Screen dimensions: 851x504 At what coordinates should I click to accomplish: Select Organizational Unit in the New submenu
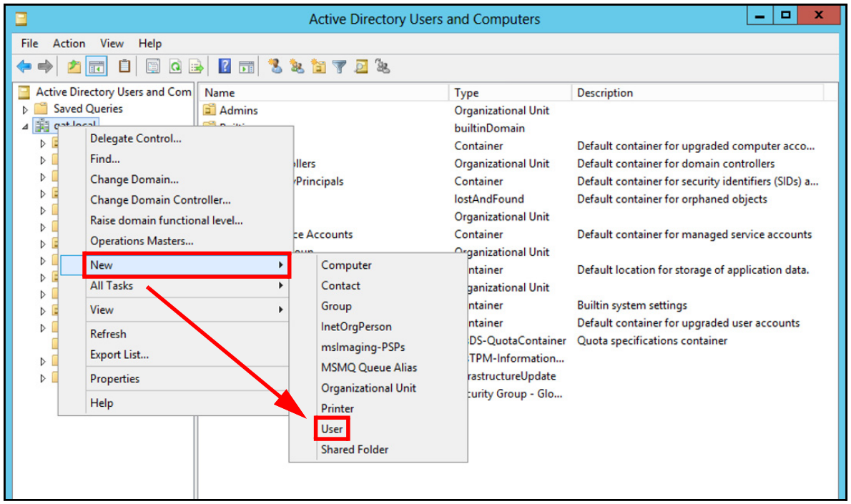(x=368, y=388)
